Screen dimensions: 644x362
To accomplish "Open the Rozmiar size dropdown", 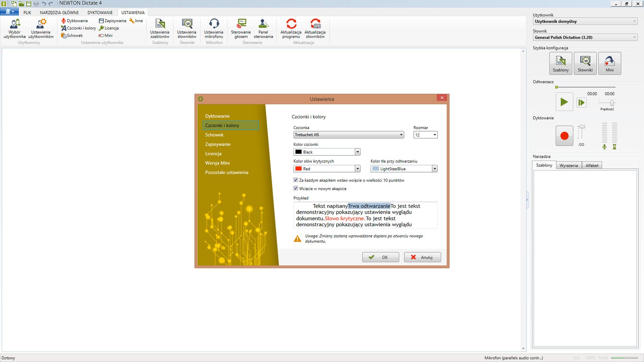I will [x=425, y=135].
